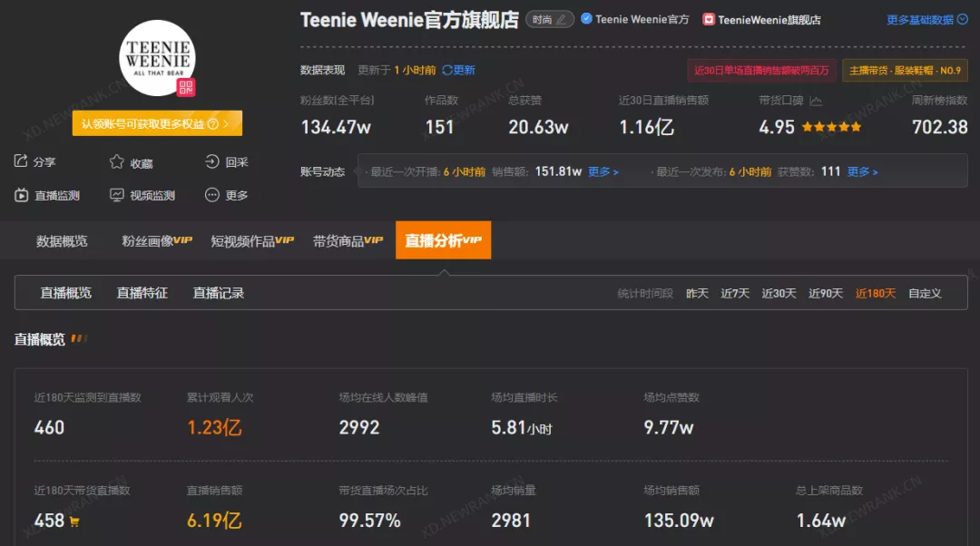The height and width of the screenshot is (546, 980).
Task: Click the 收藏 star icon
Action: click(x=117, y=161)
